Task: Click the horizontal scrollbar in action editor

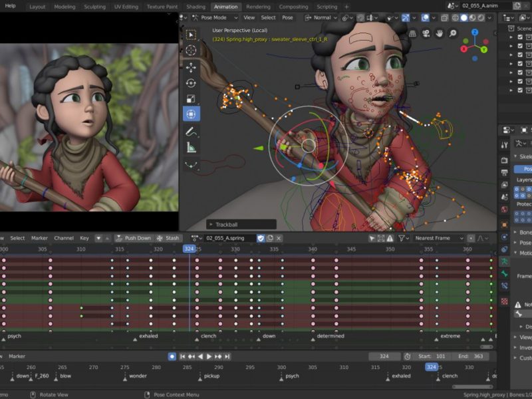Action: tap(486, 346)
